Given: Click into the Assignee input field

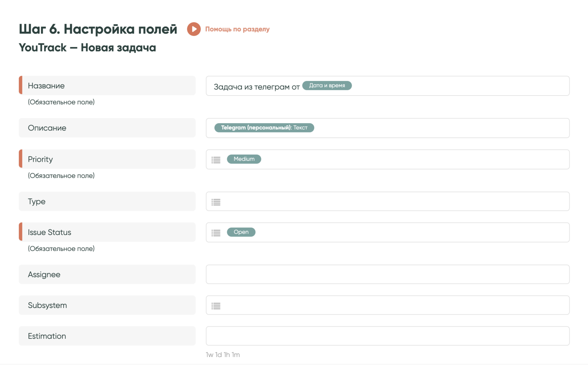Looking at the screenshot, I should [387, 274].
